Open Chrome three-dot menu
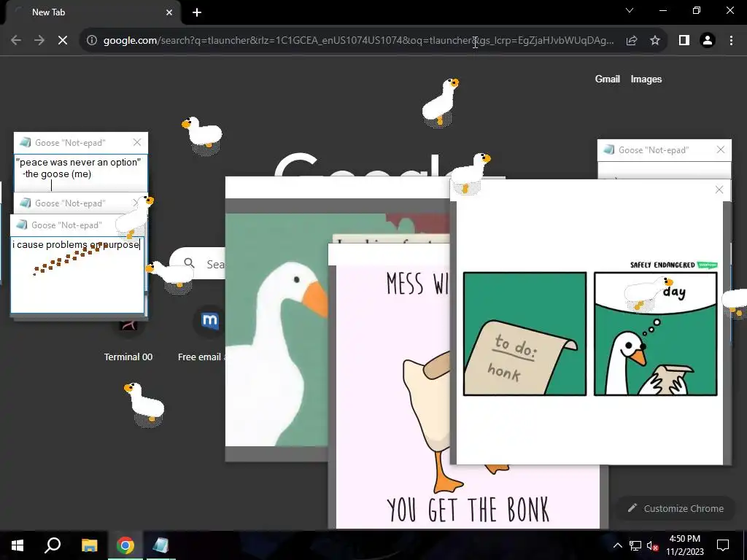The height and width of the screenshot is (560, 747). [731, 41]
